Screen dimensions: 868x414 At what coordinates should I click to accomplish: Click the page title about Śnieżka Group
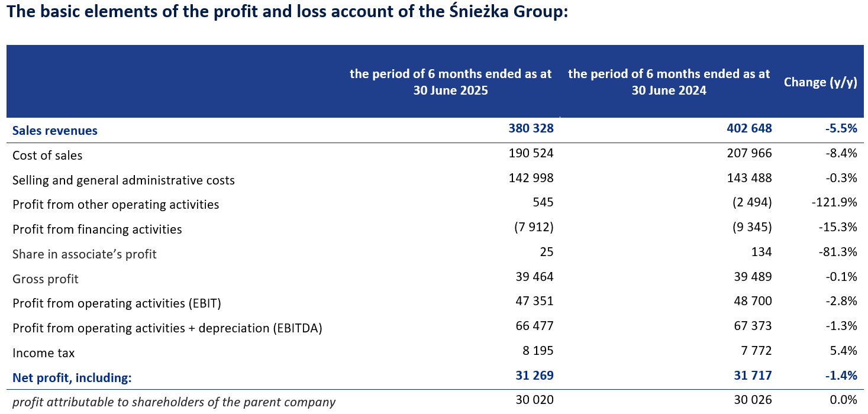coord(288,13)
